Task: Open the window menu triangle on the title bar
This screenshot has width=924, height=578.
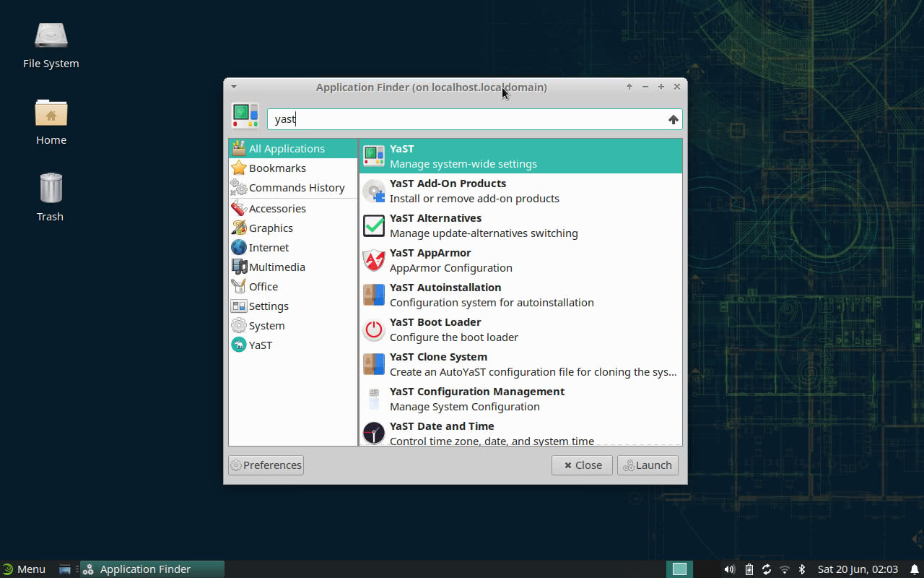Action: click(233, 86)
